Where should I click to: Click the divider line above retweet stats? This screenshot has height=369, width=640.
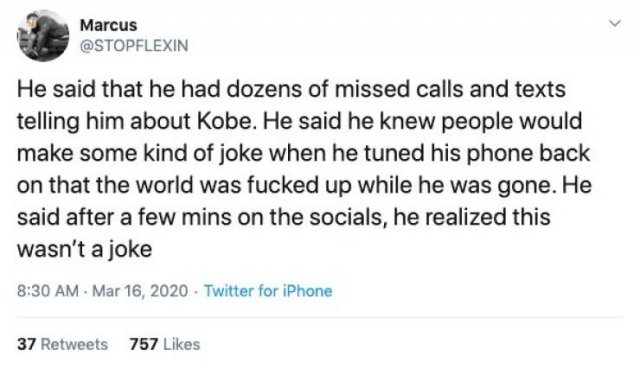(x=320, y=317)
